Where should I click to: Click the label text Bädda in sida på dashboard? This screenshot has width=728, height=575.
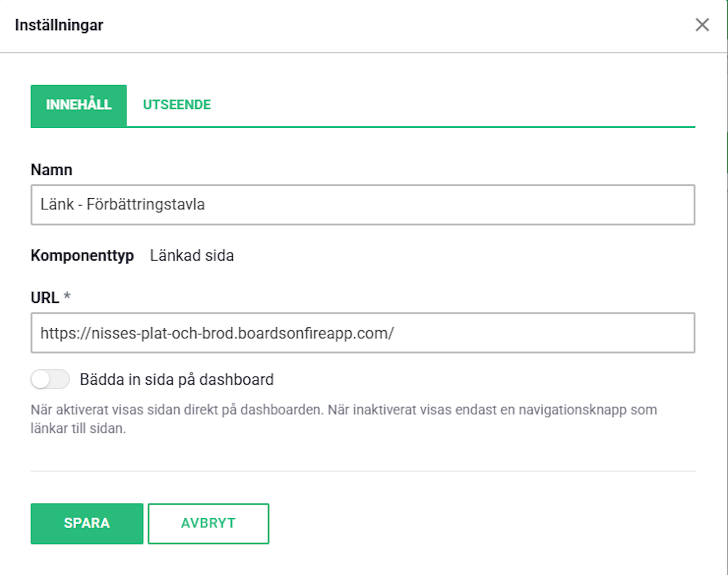point(177,379)
